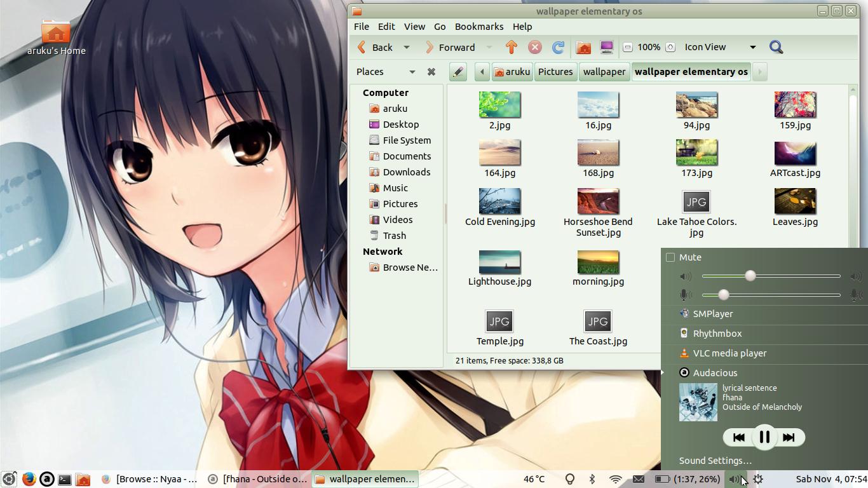The width and height of the screenshot is (868, 488).
Task: Open the Icon View mode dropdown
Action: (720, 47)
